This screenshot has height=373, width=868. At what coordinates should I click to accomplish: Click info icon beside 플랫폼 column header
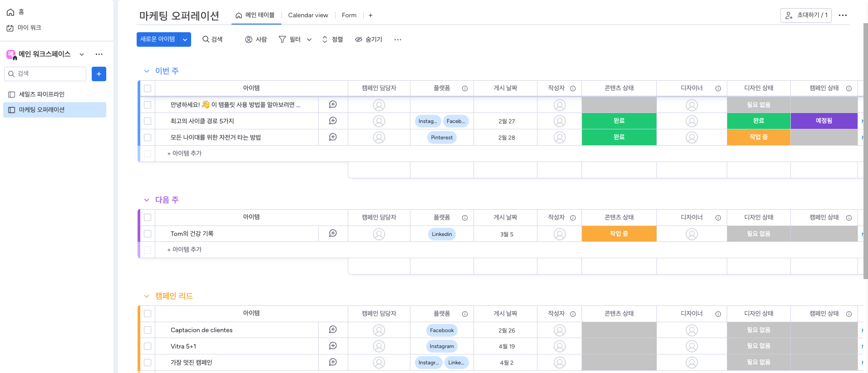465,88
